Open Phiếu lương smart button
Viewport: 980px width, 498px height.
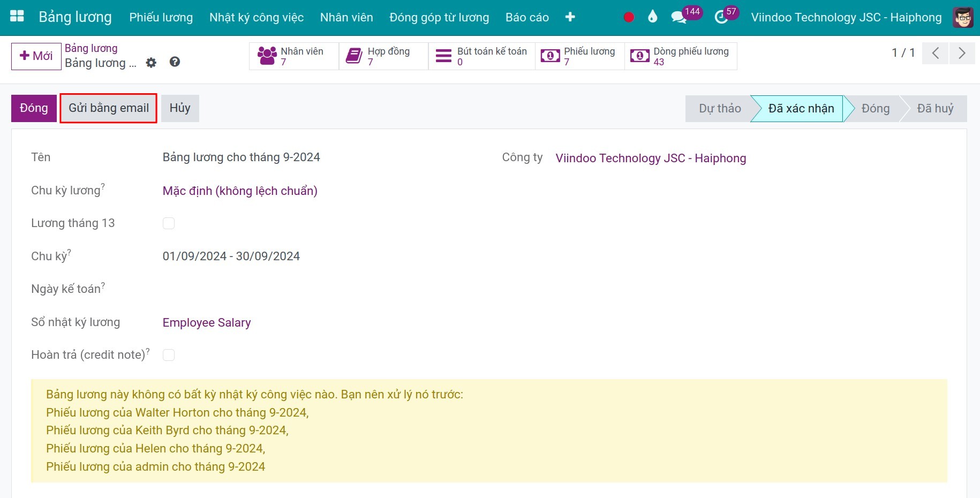coord(580,56)
